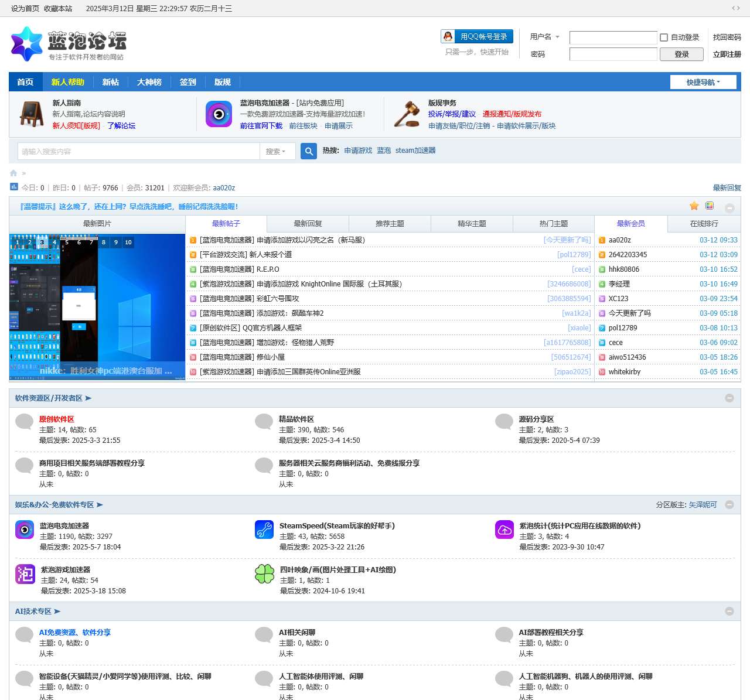Click the blue search magnifier button
The height and width of the screenshot is (700, 750).
(309, 151)
